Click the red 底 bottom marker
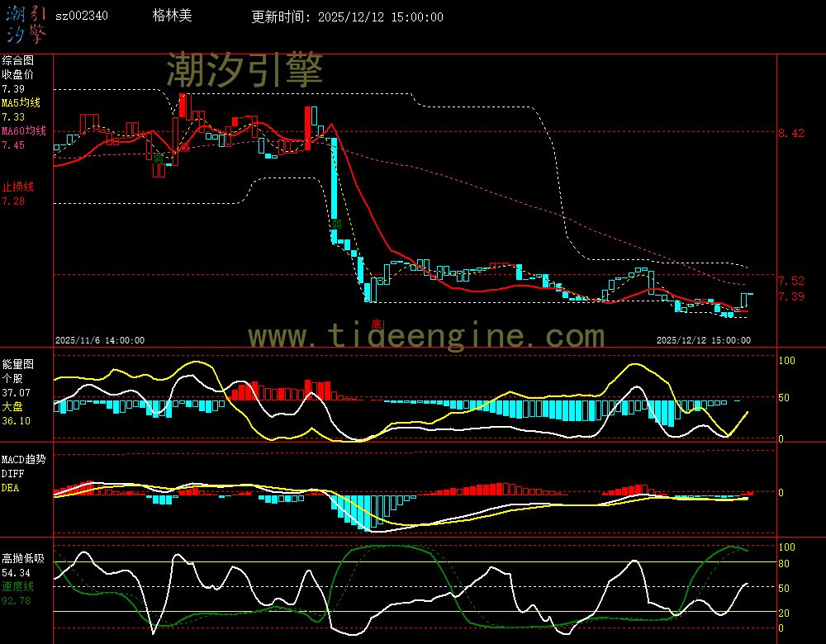The image size is (826, 644). (x=376, y=323)
